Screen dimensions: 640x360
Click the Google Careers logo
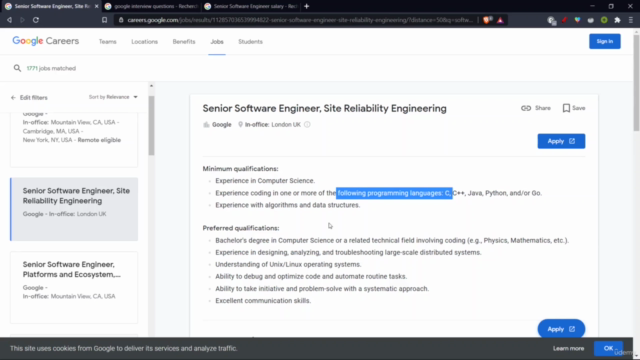click(x=46, y=41)
